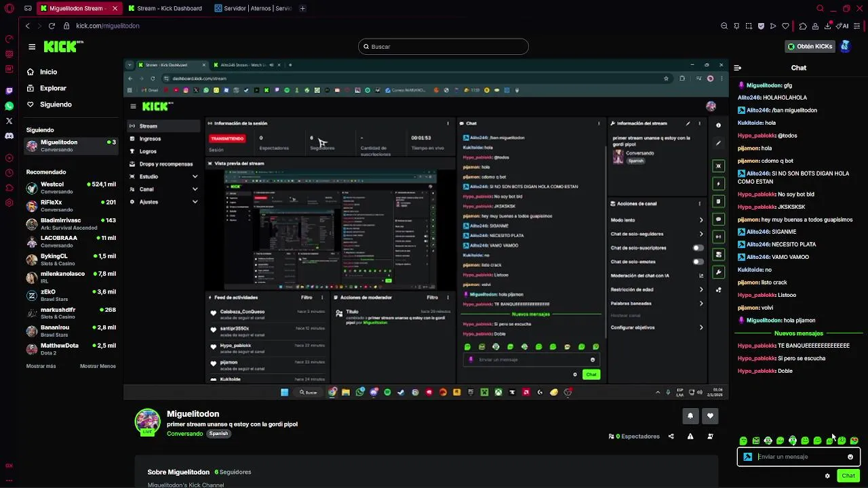Insert the heart-eyes emote
Screen dimensions: 868x488
[x=854, y=441]
